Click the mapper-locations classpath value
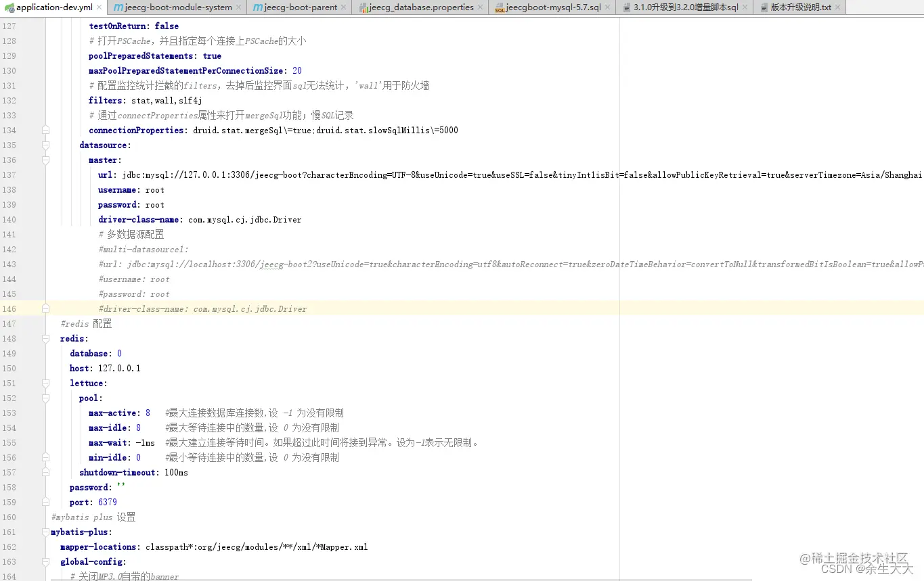924x581 pixels. (257, 547)
